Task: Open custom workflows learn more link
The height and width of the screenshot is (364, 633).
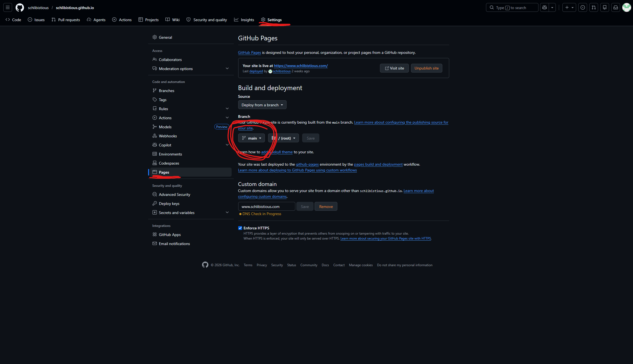Action: (x=297, y=170)
